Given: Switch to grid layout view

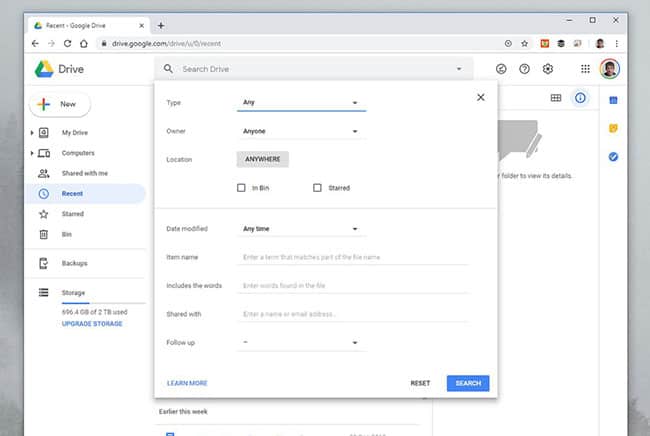Looking at the screenshot, I should [556, 98].
